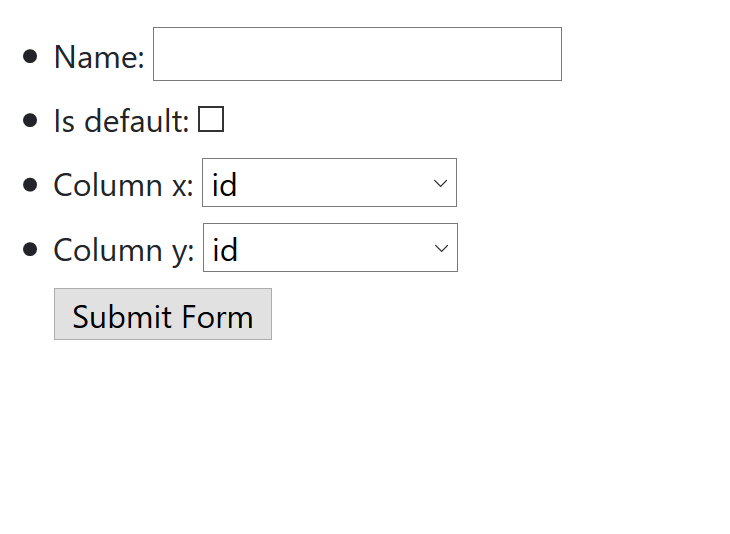Click the "id" value in Column x select
Image resolution: width=730 pixels, height=534 pixels.
click(x=225, y=185)
